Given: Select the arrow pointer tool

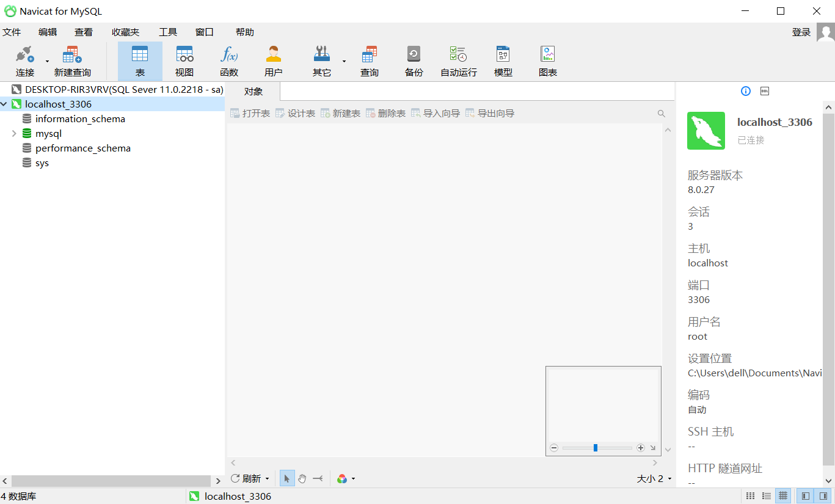Looking at the screenshot, I should tap(287, 479).
